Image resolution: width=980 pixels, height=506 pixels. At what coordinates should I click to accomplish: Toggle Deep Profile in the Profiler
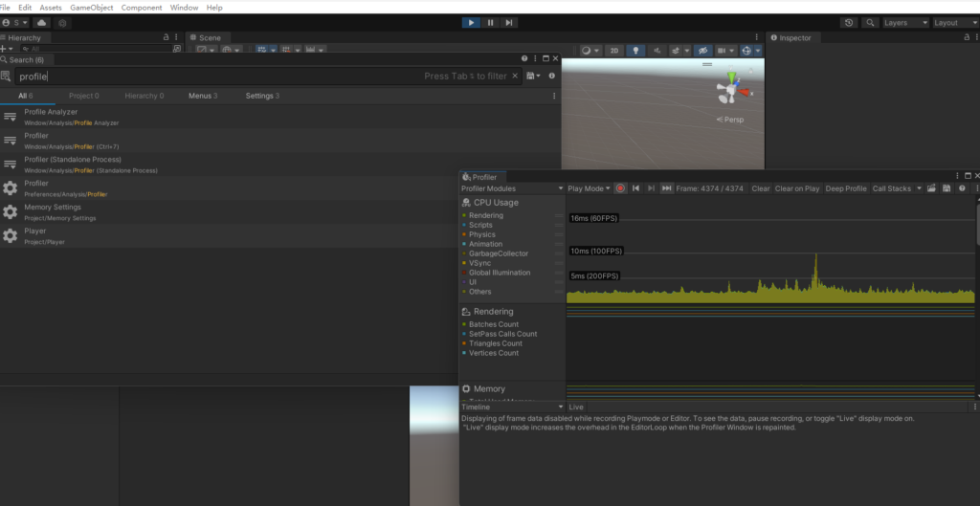coord(845,188)
